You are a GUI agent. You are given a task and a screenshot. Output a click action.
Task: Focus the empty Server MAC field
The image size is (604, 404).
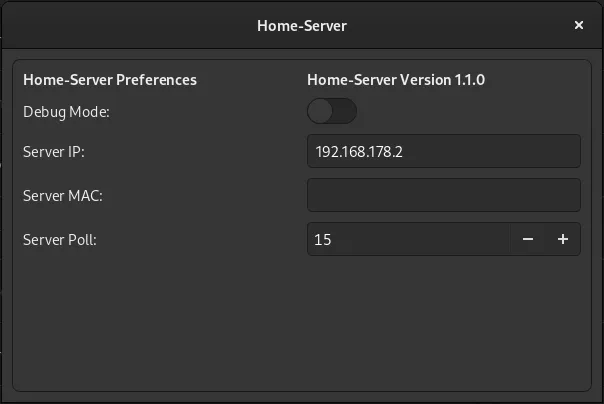(444, 195)
